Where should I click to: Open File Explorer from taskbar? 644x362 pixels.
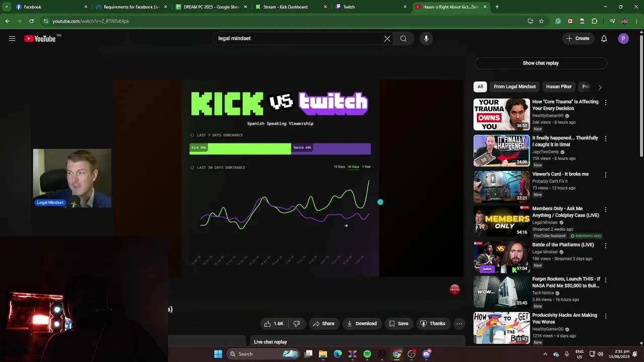pos(323,354)
